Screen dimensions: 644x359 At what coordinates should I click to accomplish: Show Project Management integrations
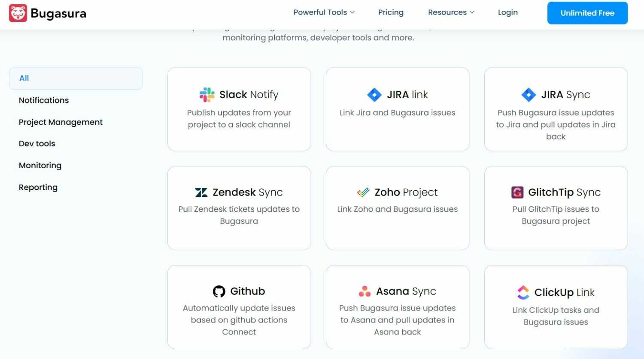[x=61, y=122]
